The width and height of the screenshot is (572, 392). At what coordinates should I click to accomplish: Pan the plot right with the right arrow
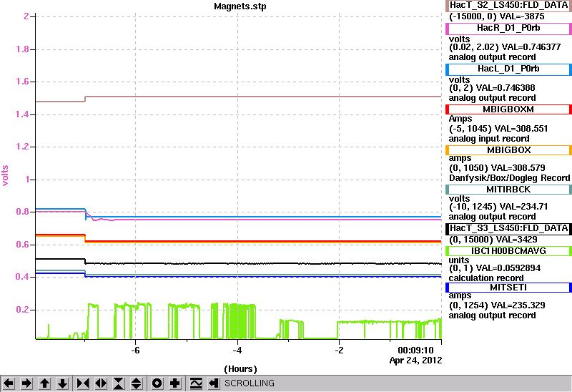coord(26,383)
